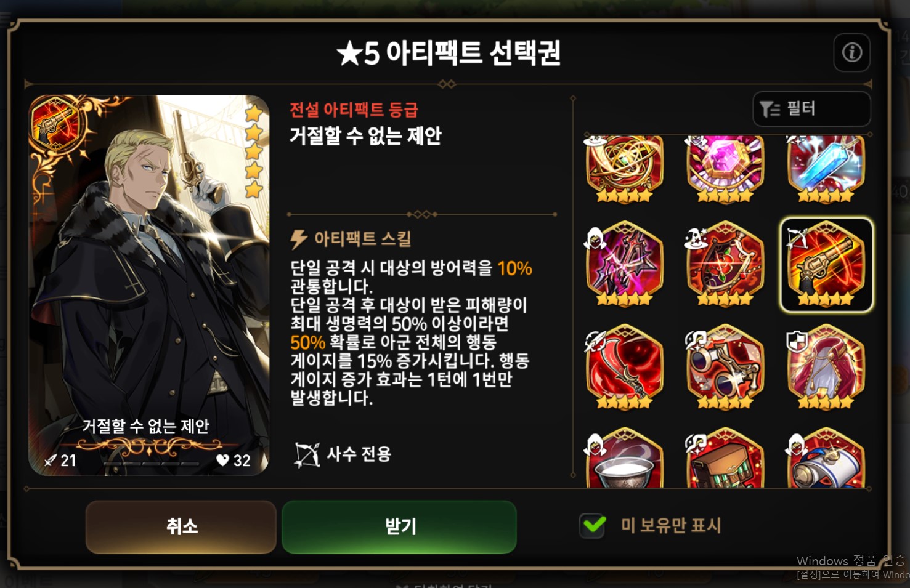The image size is (910, 588).
Task: Select the binoculars artifact
Action: 725,368
